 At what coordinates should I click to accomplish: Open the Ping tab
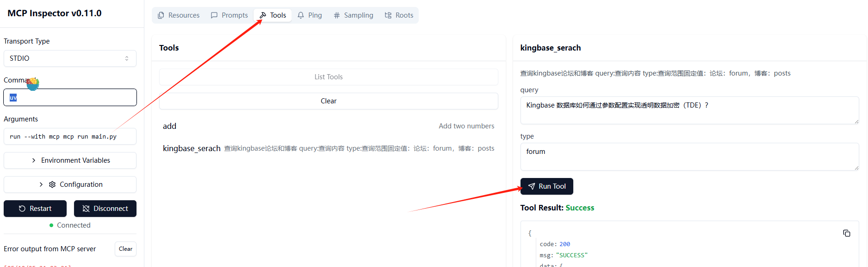click(x=310, y=15)
